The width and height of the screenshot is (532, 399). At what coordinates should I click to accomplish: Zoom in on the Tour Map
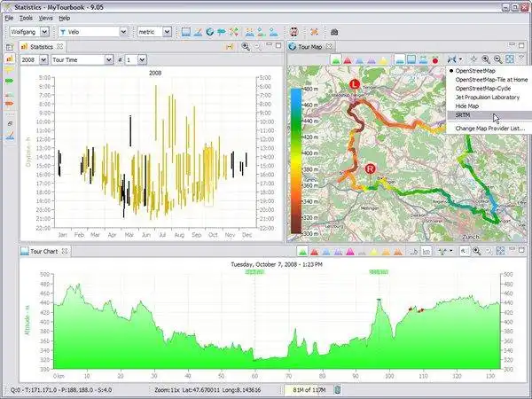pyautogui.click(x=486, y=59)
